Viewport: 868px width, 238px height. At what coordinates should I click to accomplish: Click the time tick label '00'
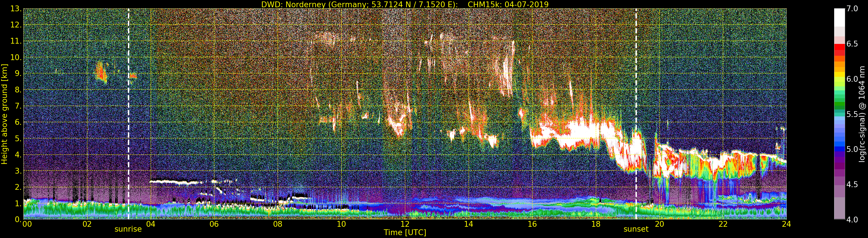click(x=27, y=224)
